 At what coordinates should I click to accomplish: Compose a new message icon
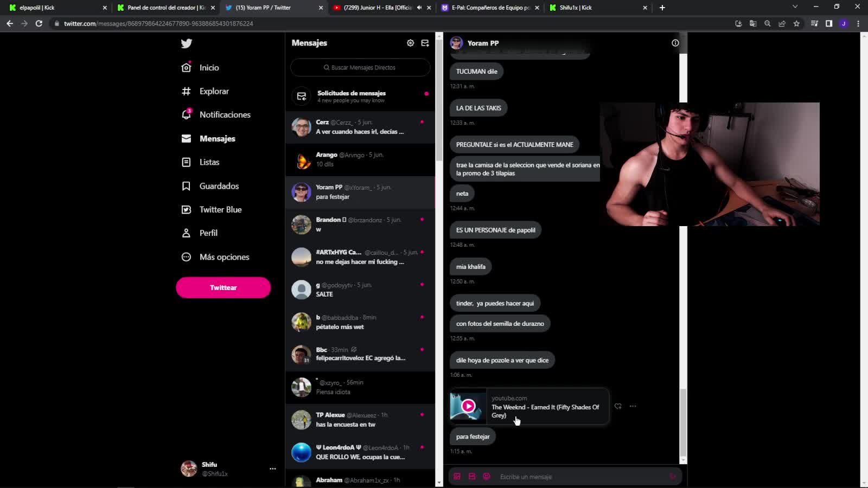[425, 43]
